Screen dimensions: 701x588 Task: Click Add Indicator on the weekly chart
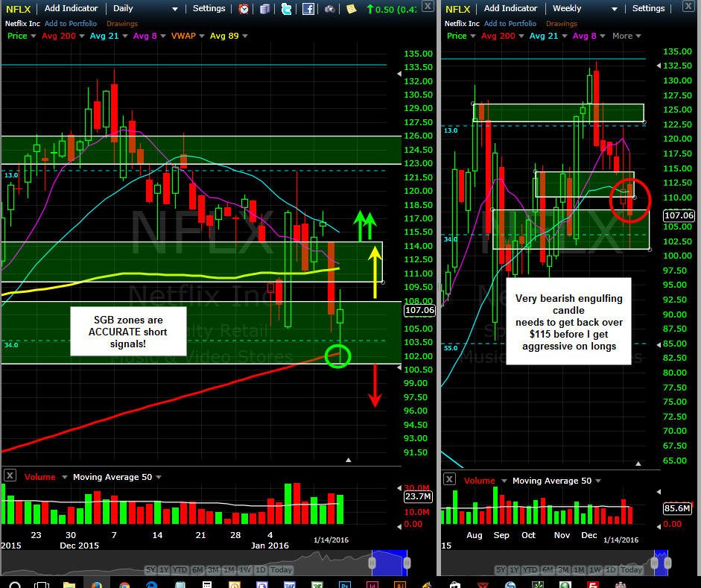(510, 8)
